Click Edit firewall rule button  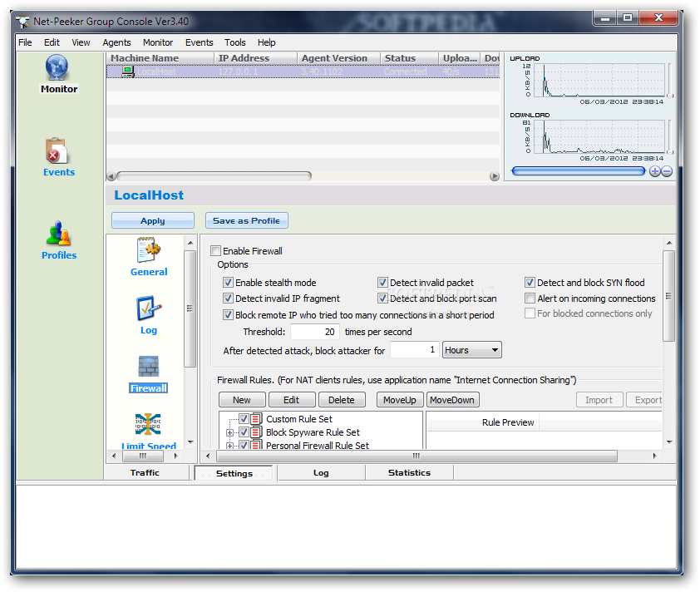click(292, 400)
